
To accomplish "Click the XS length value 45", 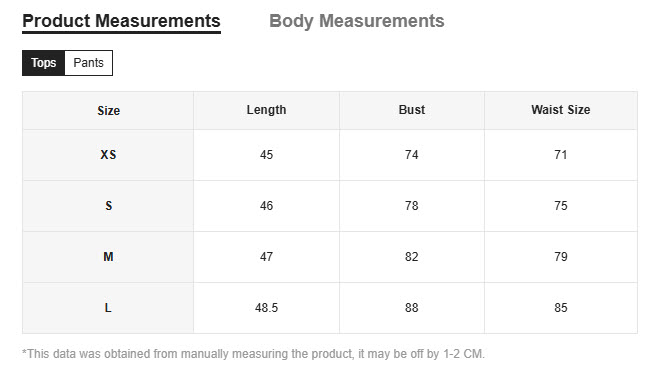I will 267,155.
